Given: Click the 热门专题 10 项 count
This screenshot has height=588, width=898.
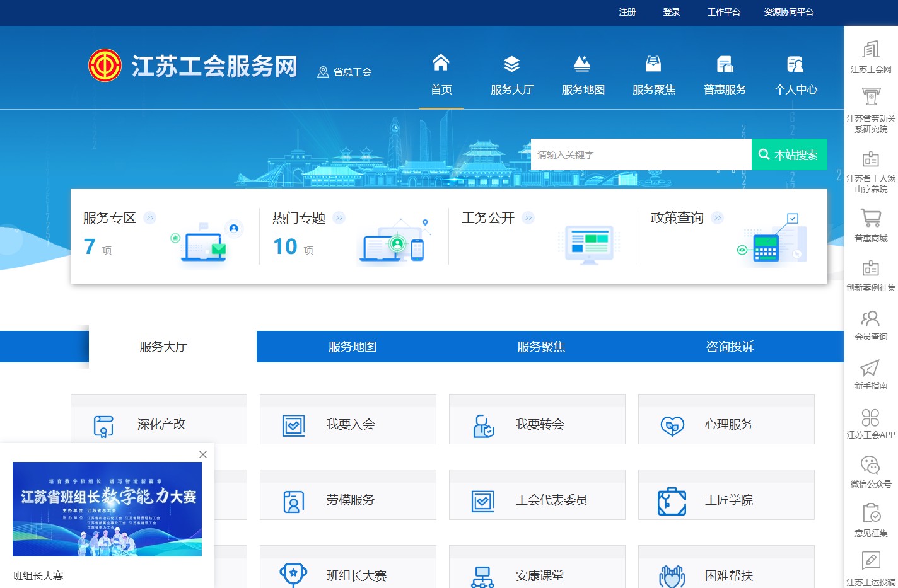Looking at the screenshot, I should [293, 247].
